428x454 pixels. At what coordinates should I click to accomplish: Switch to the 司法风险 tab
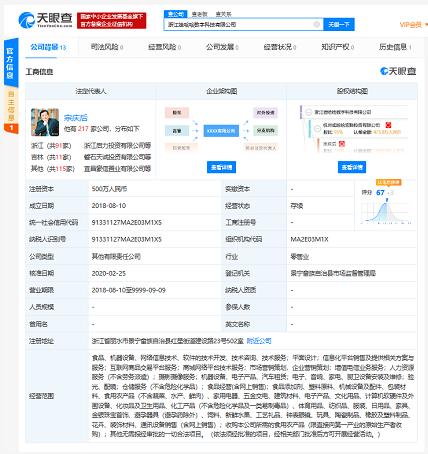click(x=107, y=47)
